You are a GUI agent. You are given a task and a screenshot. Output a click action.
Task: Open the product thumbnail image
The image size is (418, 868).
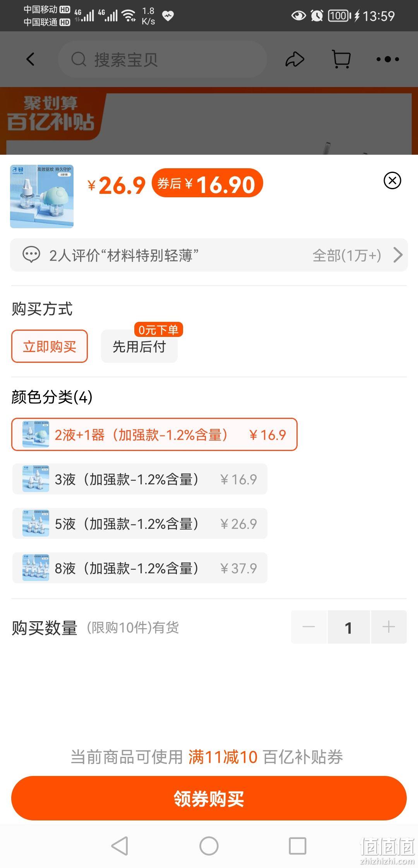pyautogui.click(x=42, y=196)
